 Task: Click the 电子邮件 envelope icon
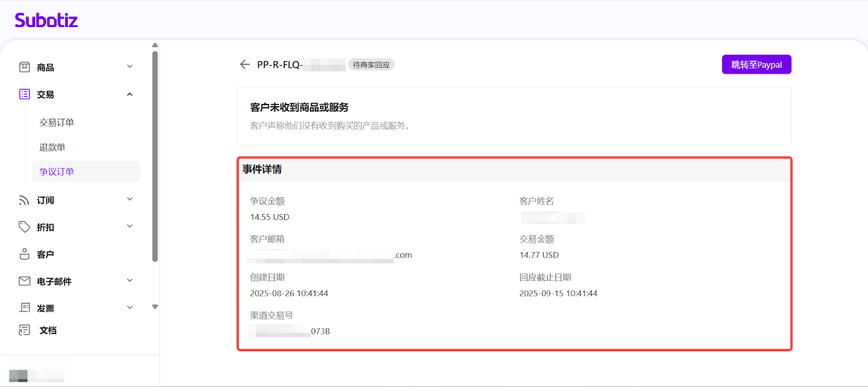24,281
